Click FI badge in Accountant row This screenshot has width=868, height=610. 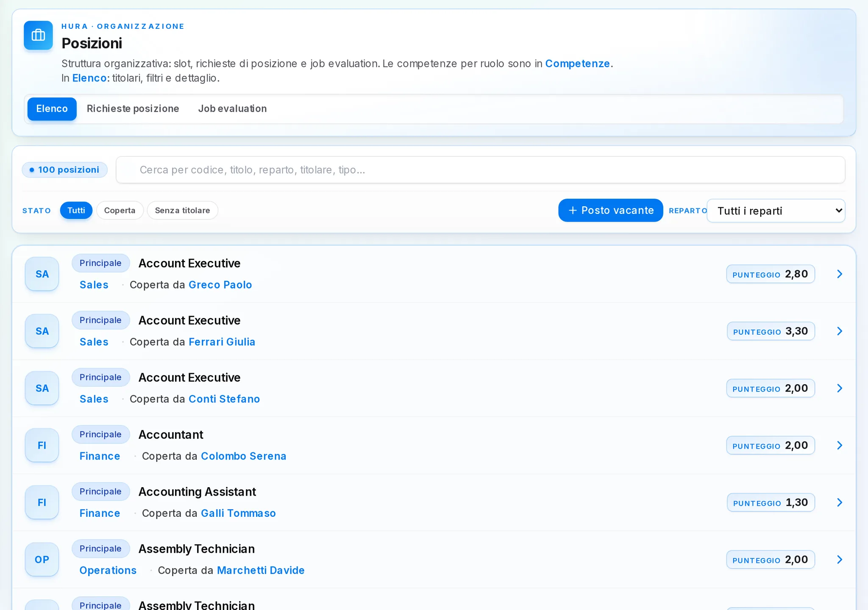point(42,446)
